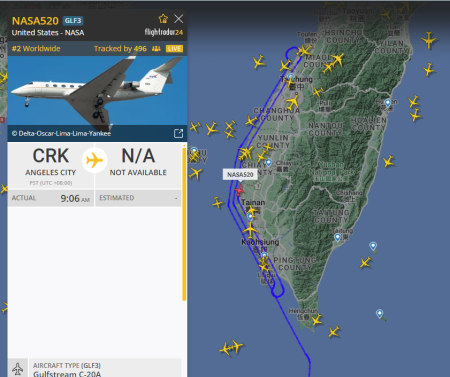Click yellow plane near Hengchun
The image size is (450, 377).
[316, 320]
